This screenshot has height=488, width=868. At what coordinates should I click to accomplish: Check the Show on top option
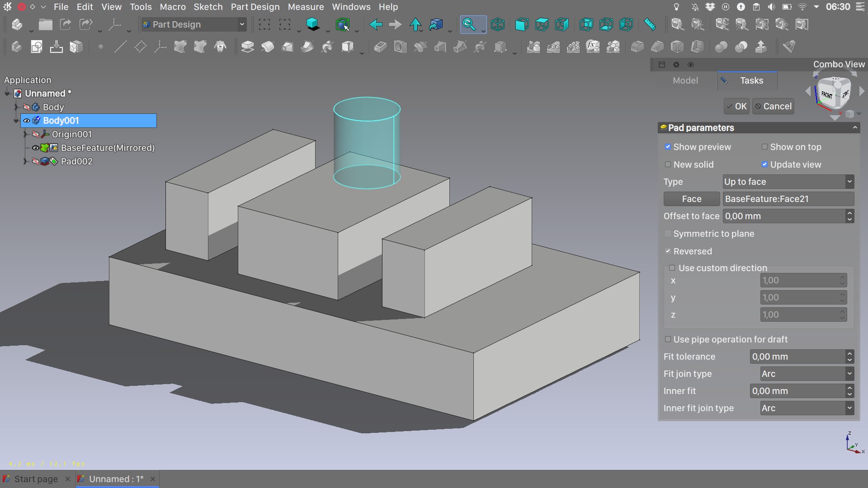pos(764,147)
